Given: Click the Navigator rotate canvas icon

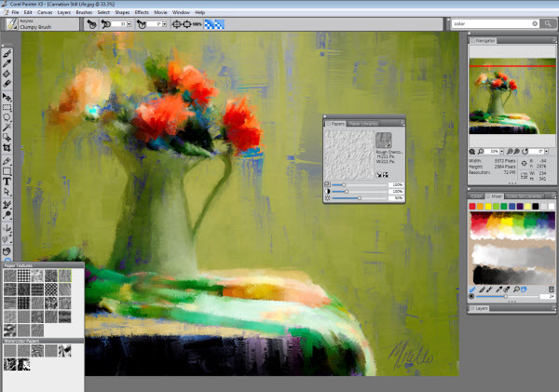Looking at the screenshot, I should tap(525, 152).
